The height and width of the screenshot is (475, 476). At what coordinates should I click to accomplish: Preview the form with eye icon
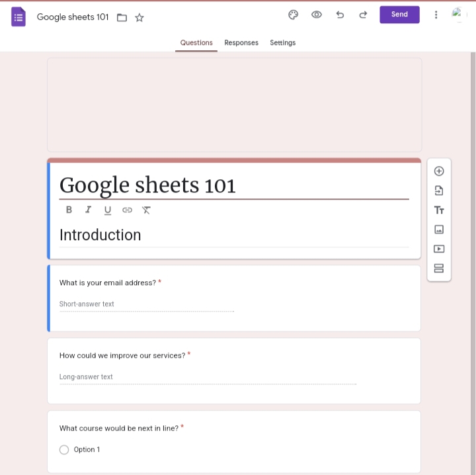[x=316, y=15]
